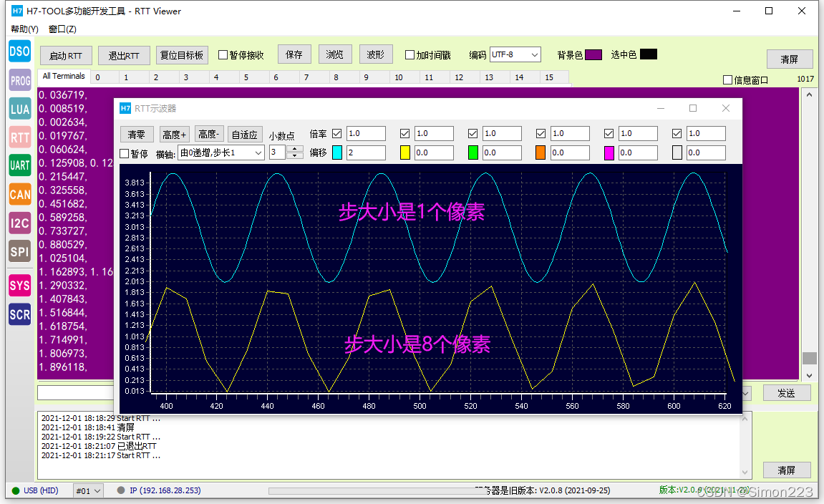Screen dimensions: 824x504
Task: Open the #01 device dropdown in status bar
Action: 88,491
